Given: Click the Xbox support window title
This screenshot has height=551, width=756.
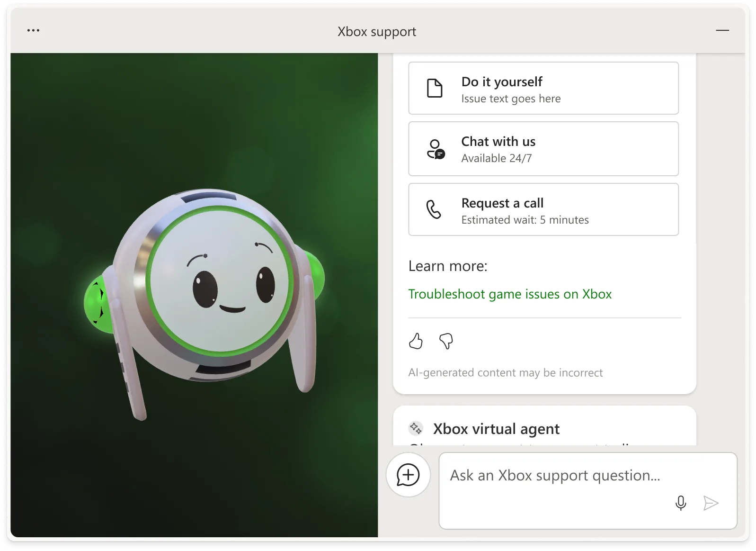Looking at the screenshot, I should 377,32.
